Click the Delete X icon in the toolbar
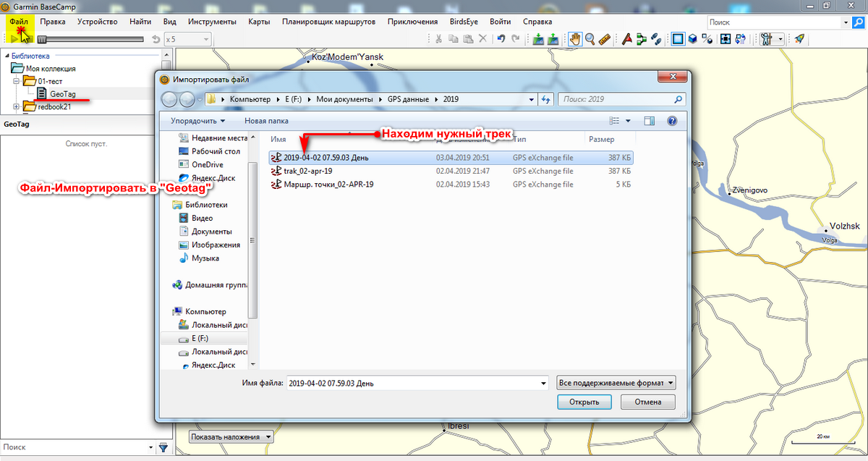868x461 pixels. pyautogui.click(x=483, y=39)
